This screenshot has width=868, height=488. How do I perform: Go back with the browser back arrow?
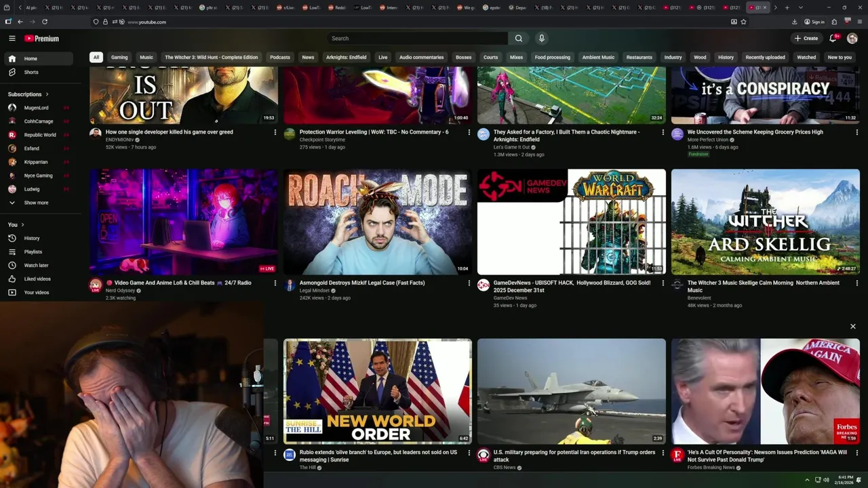[x=20, y=22]
